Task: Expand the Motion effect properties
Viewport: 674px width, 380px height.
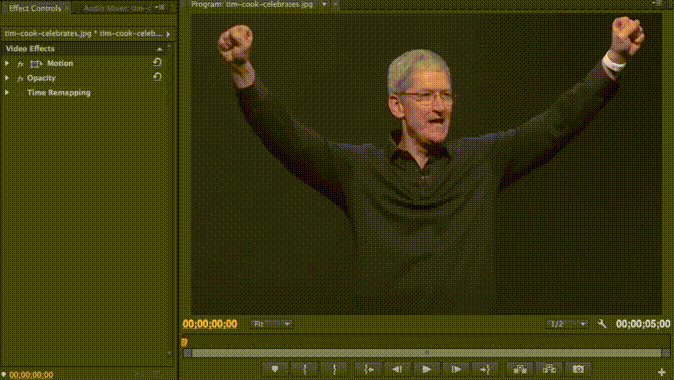Action: 7,63
